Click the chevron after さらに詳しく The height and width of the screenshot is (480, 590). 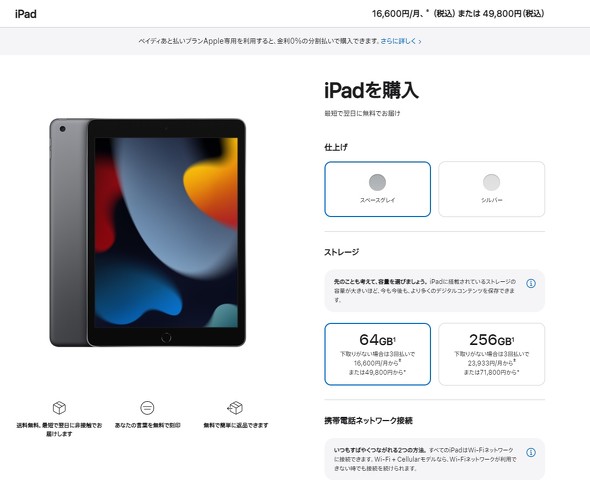420,42
